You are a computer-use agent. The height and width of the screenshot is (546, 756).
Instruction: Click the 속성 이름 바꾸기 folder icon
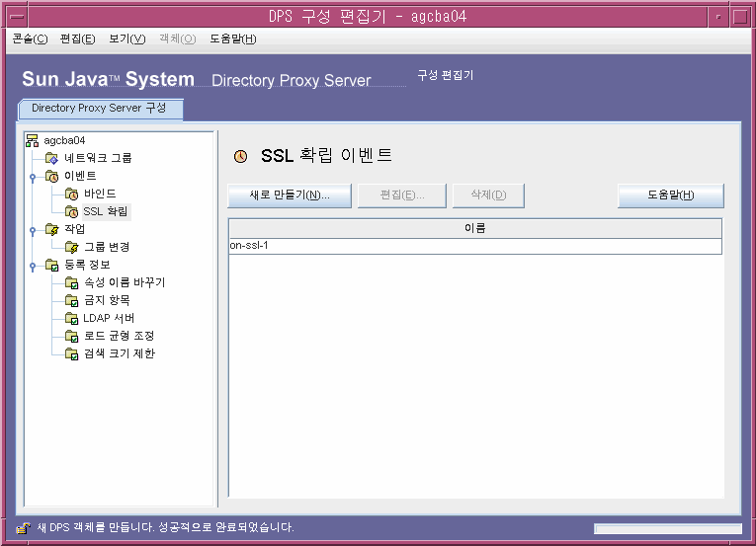click(71, 282)
